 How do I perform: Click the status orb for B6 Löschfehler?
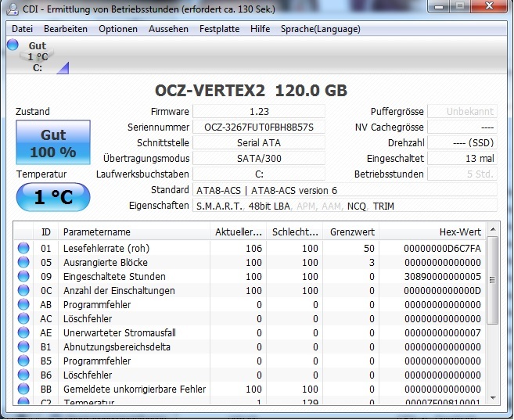pos(23,375)
